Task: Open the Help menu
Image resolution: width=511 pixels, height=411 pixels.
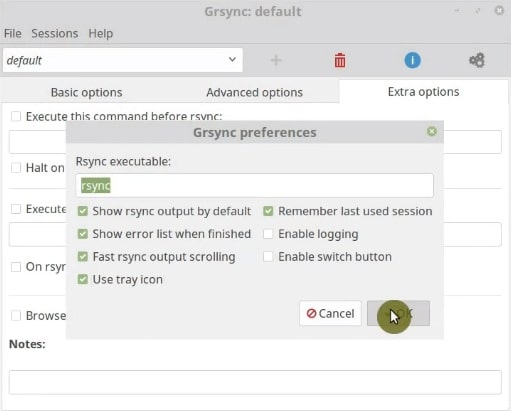Action: (x=101, y=34)
